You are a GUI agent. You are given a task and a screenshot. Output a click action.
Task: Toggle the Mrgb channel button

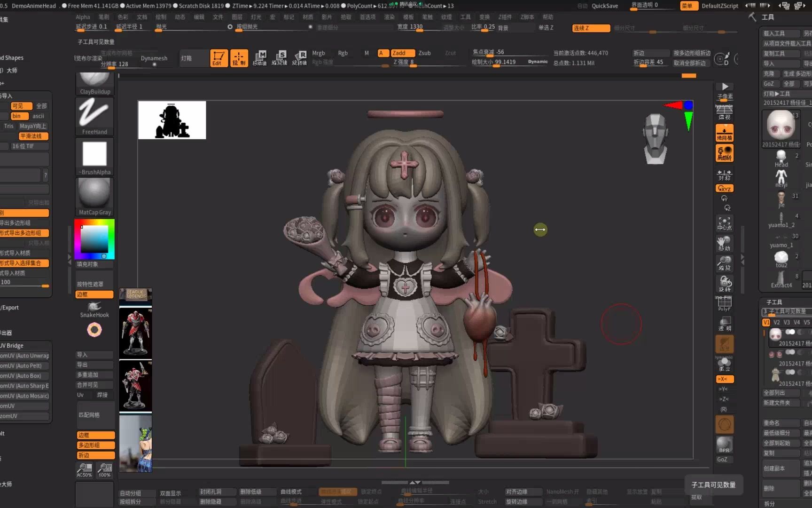click(x=319, y=53)
